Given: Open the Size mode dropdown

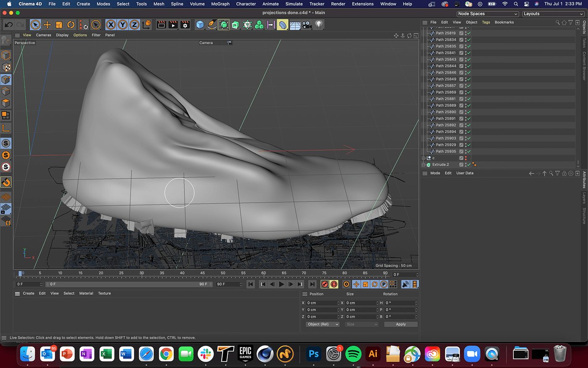Looking at the screenshot, I should tap(362, 324).
